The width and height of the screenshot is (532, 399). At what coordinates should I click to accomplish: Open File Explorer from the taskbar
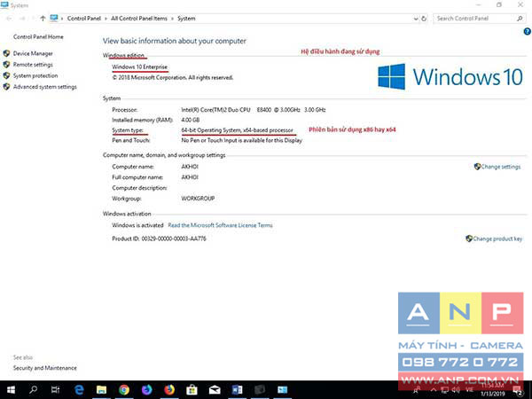coord(101,390)
